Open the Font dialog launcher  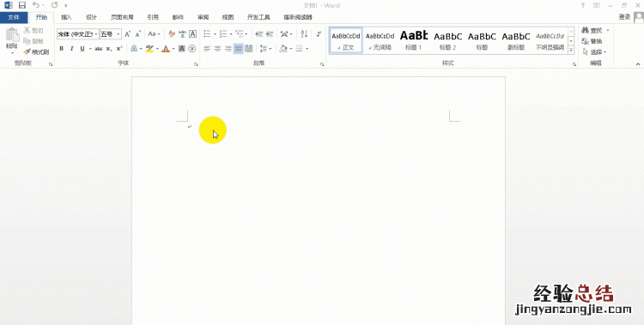(x=196, y=64)
